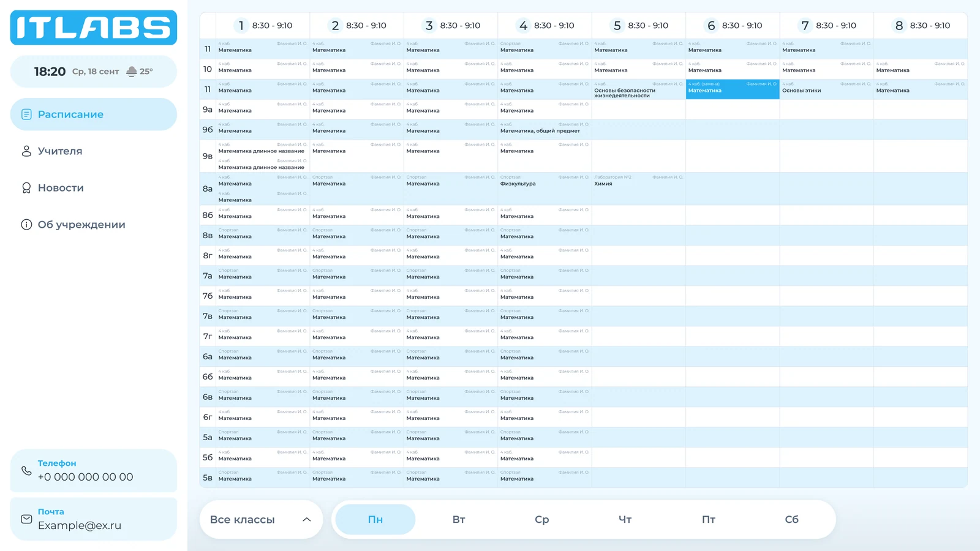Image resolution: width=980 pixels, height=551 pixels.
Task: Click the highlighted blue Математика replacement cell
Action: point(733,89)
